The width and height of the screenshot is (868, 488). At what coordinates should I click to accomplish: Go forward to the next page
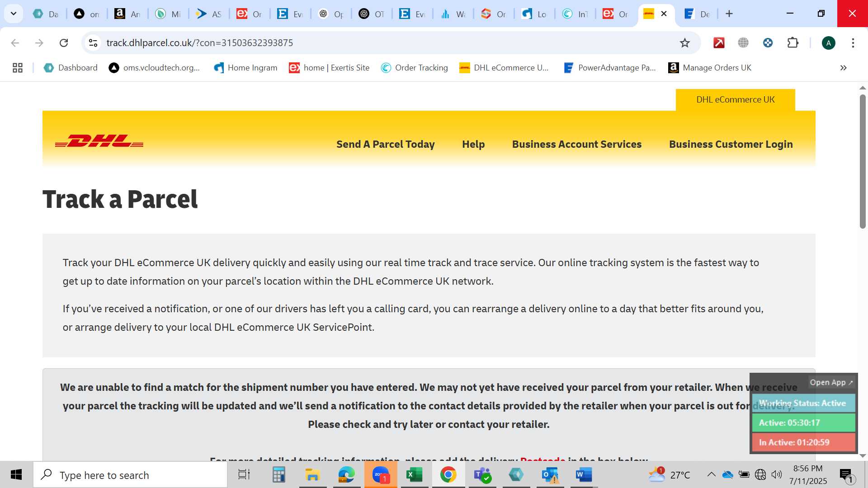[x=39, y=42]
